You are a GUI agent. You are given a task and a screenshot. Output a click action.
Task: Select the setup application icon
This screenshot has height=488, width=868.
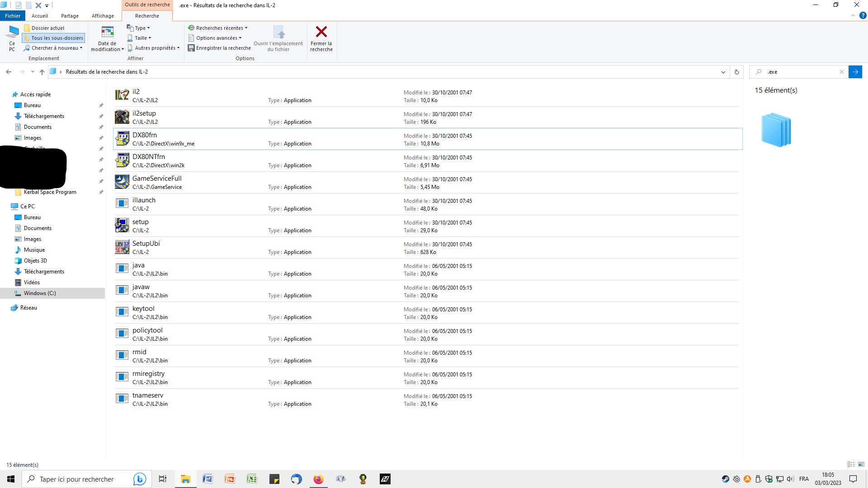122,225
